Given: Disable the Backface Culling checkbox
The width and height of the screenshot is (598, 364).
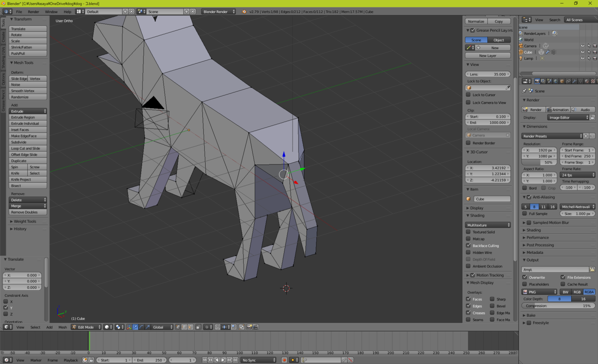Looking at the screenshot, I should pyautogui.click(x=468, y=245).
